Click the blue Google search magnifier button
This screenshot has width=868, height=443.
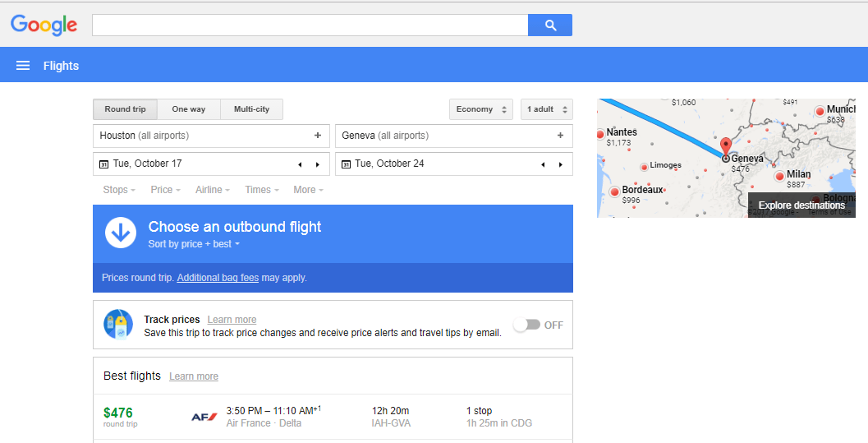pyautogui.click(x=550, y=25)
